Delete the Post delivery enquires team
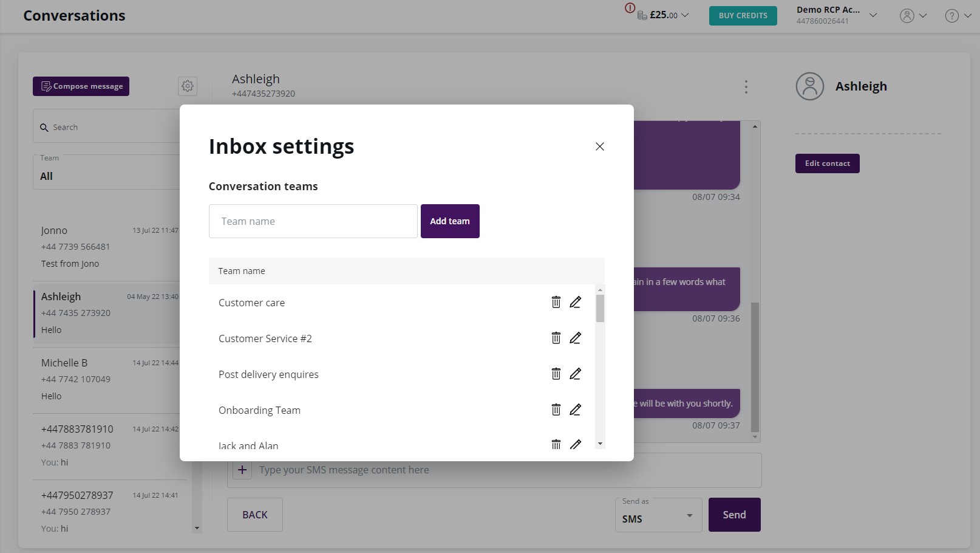The height and width of the screenshot is (553, 980). [556, 373]
